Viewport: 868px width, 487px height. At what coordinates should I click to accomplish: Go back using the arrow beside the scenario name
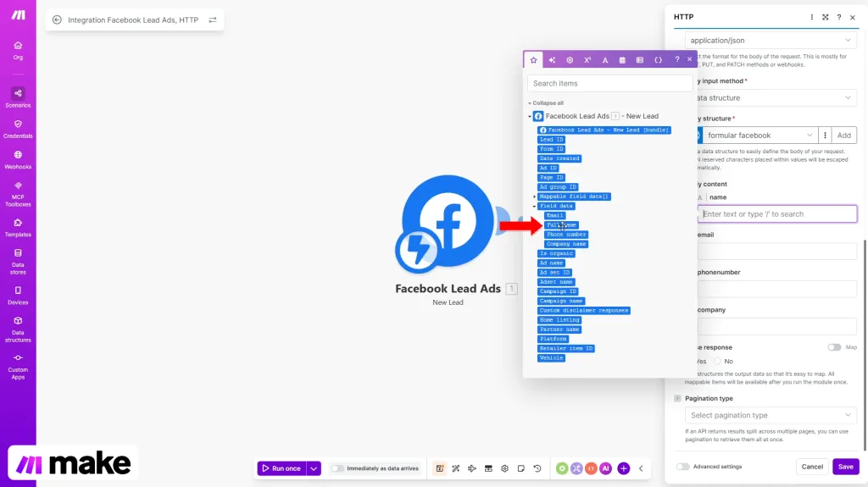tap(57, 20)
